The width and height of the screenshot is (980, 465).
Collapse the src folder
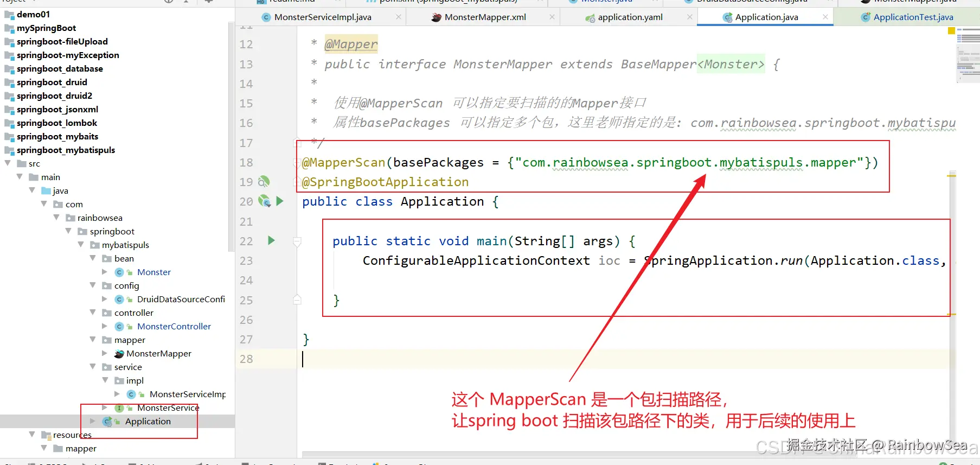coord(8,163)
